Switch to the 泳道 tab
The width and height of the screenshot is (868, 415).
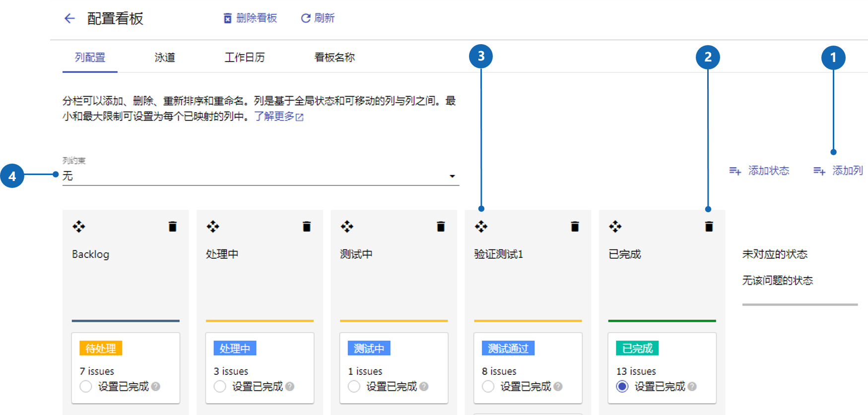pos(165,58)
